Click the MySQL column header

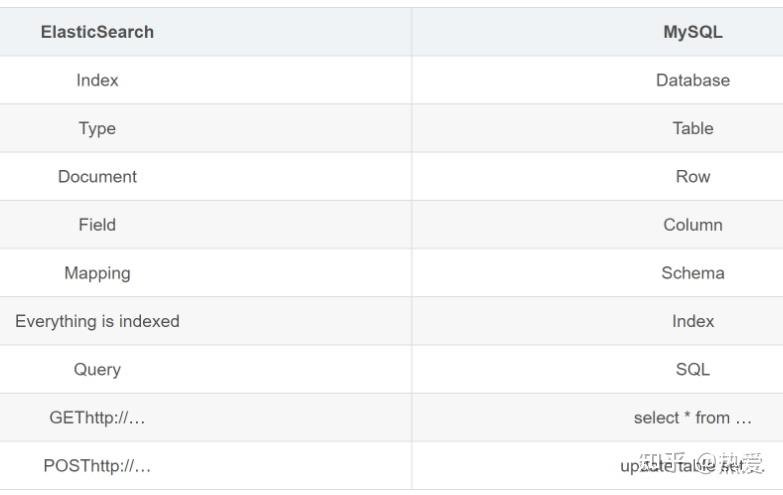point(692,32)
